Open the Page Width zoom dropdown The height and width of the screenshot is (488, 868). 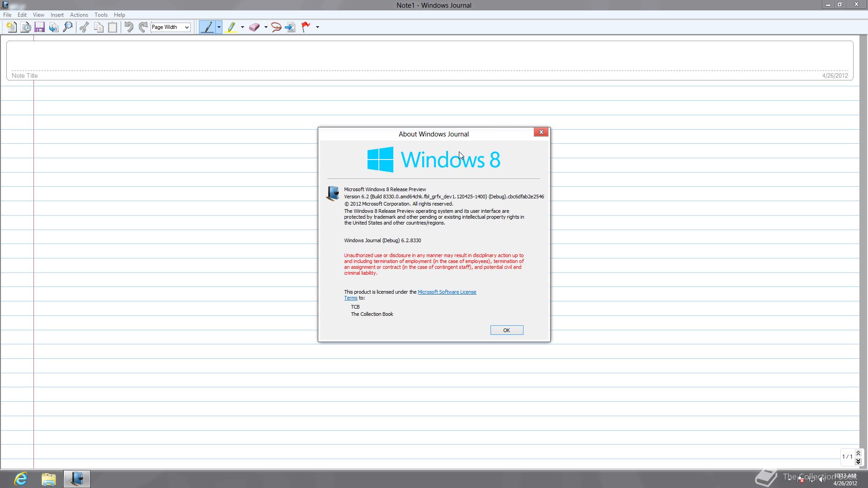[170, 27]
